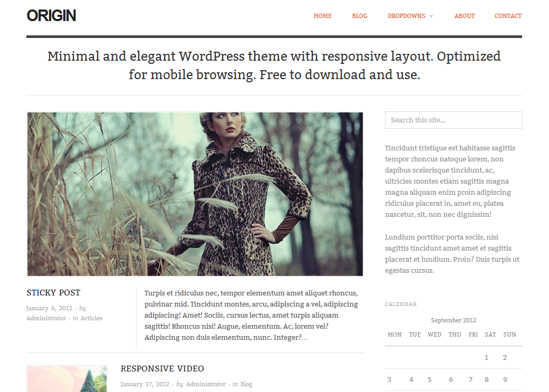Click the Administrator link under Responsive Video
The image size is (549, 392).
pyautogui.click(x=206, y=384)
